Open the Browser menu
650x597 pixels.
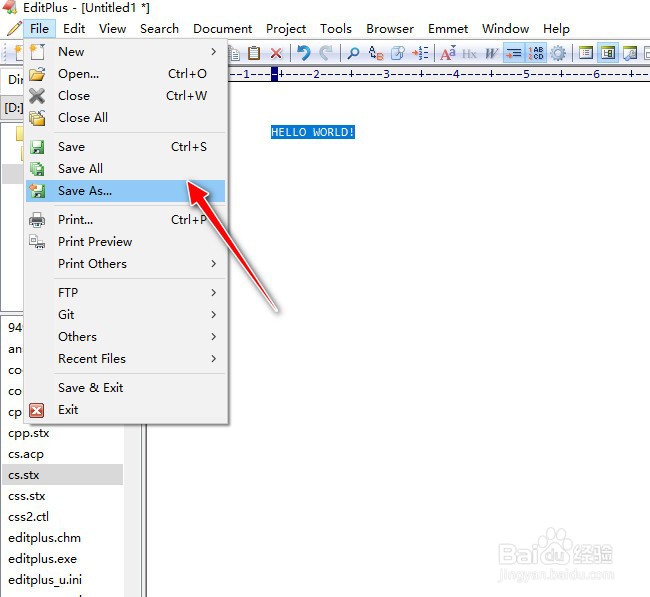(x=390, y=29)
